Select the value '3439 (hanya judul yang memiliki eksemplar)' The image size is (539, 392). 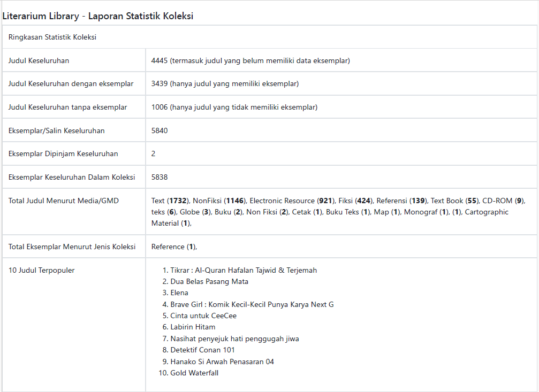point(225,84)
